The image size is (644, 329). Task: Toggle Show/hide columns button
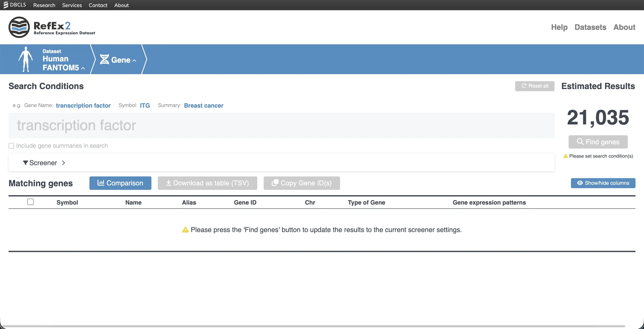pyautogui.click(x=603, y=183)
